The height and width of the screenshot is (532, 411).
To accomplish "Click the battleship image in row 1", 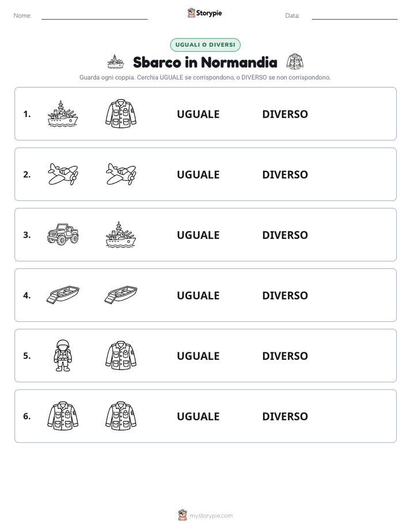I will (63, 113).
